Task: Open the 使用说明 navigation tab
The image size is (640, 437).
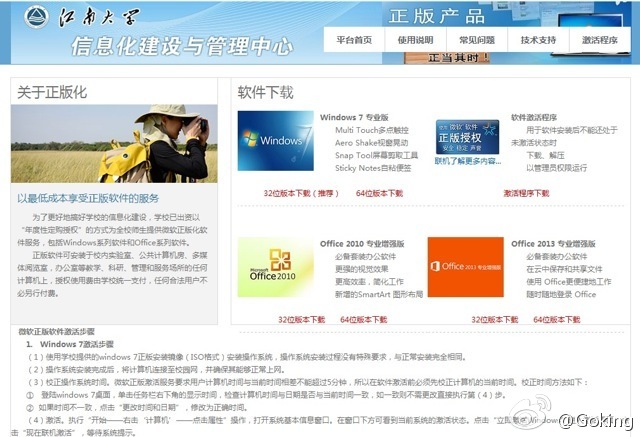Action: point(416,40)
